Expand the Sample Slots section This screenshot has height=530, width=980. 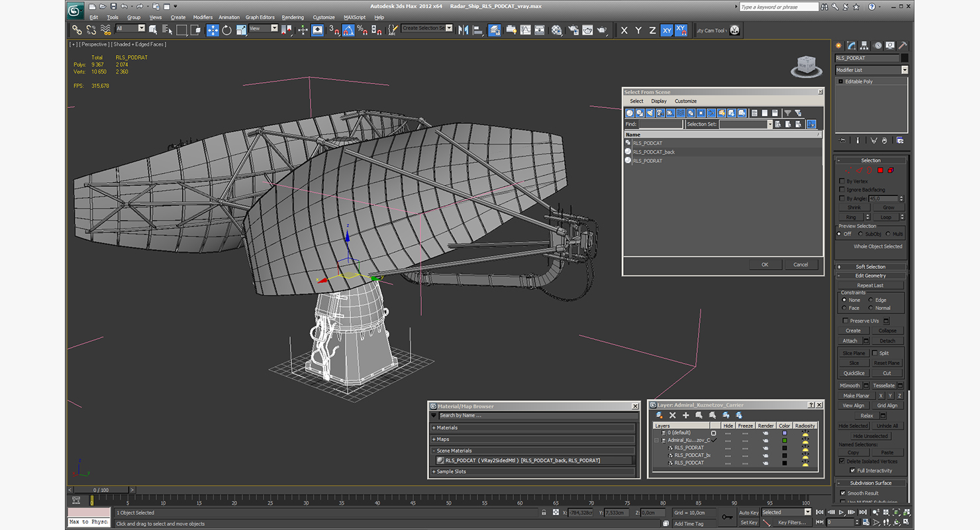pyautogui.click(x=533, y=472)
